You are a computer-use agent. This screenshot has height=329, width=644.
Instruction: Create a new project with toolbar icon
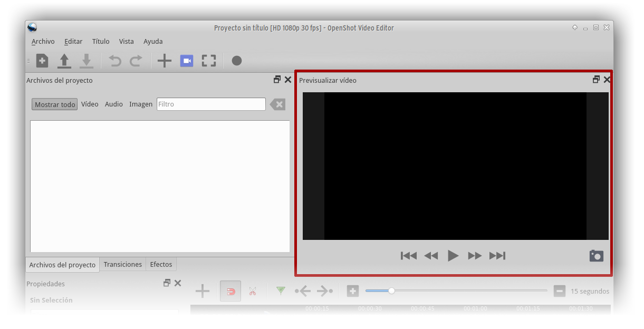[42, 61]
